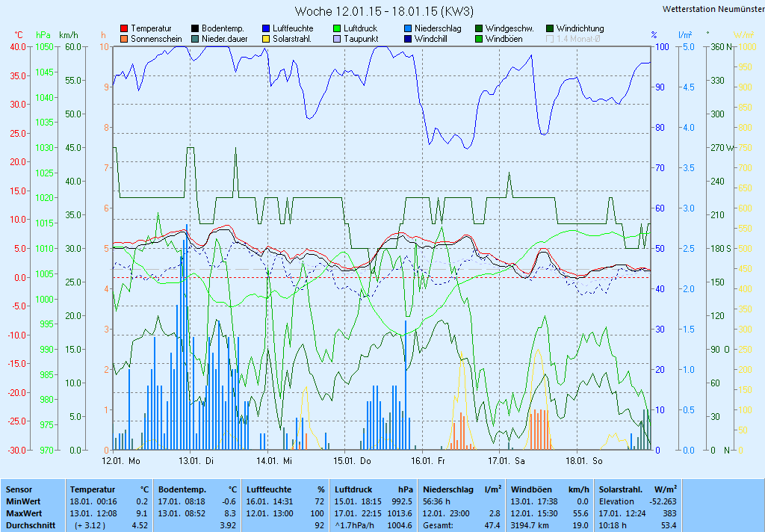
Task: Click the 'Sonnenschein' legend label
Action: [156, 39]
